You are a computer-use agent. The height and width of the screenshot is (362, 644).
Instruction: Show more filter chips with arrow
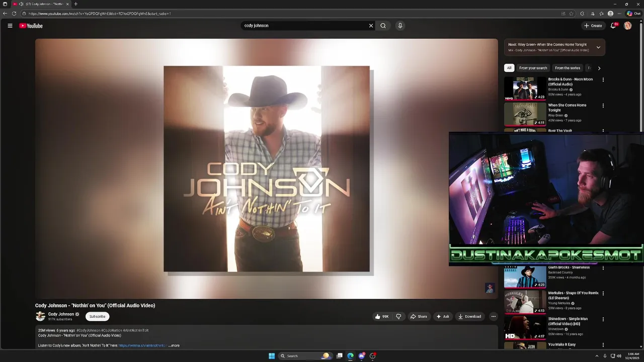[x=599, y=68]
